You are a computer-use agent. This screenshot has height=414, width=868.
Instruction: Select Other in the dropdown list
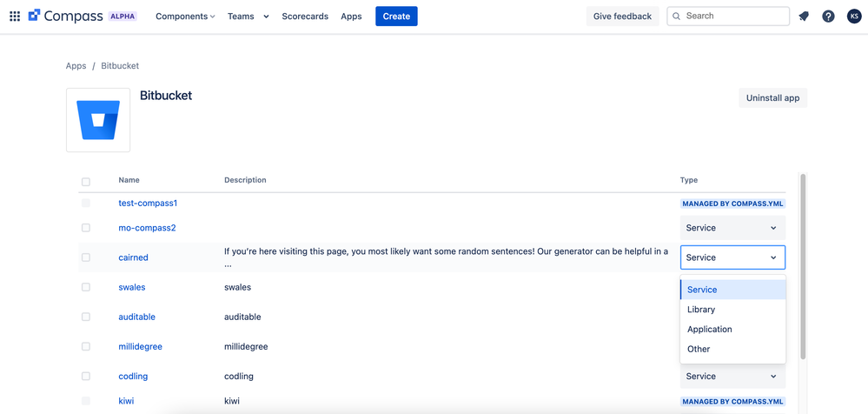(732, 349)
